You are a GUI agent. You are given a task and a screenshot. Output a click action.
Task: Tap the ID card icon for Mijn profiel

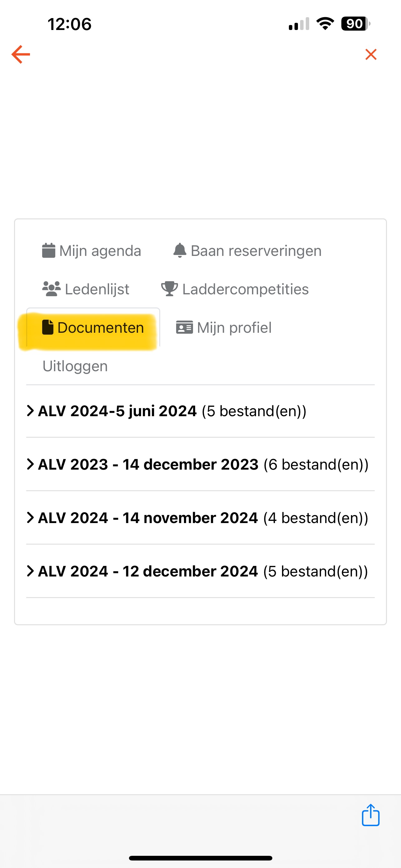point(185,327)
